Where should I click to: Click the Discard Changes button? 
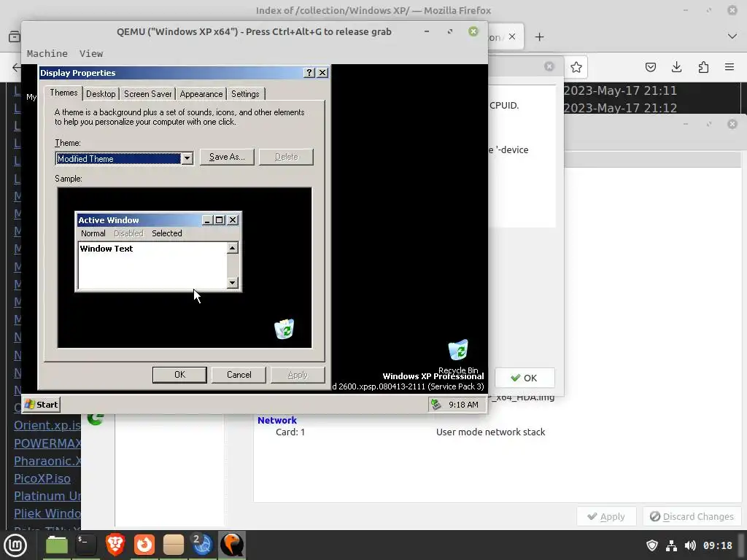pyautogui.click(x=692, y=517)
